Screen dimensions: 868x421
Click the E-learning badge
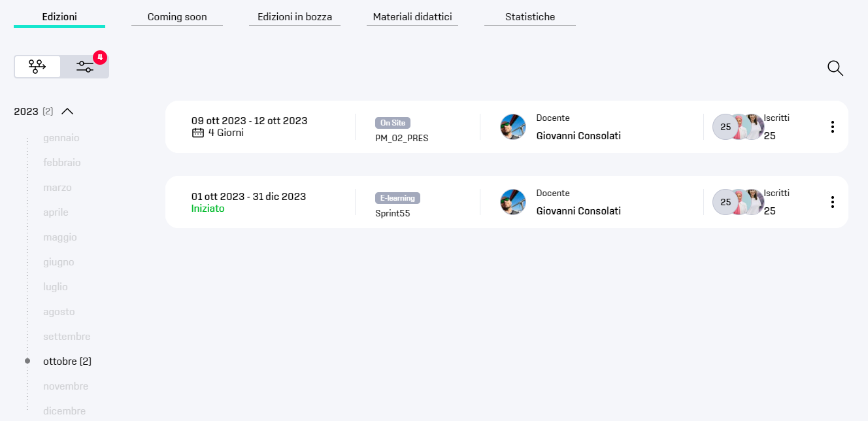(397, 197)
